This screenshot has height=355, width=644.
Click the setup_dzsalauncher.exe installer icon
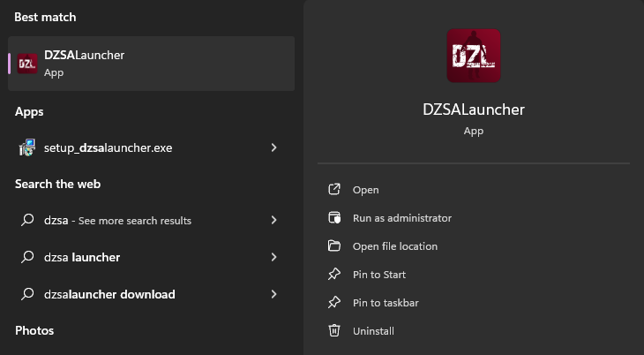click(x=27, y=147)
